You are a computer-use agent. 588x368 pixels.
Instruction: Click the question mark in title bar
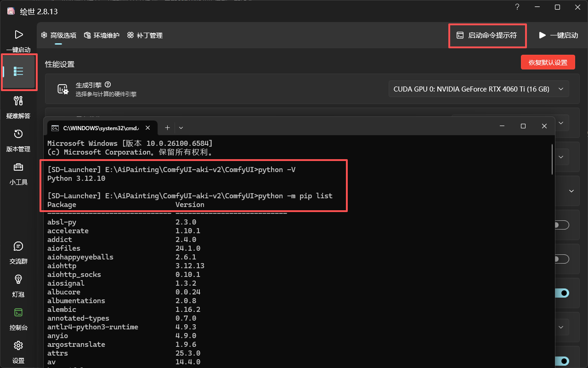point(517,7)
